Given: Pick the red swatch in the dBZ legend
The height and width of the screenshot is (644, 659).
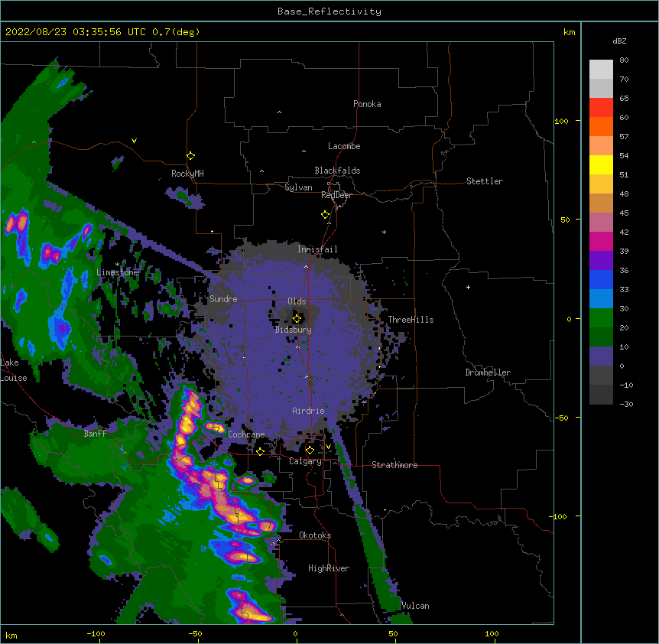Looking at the screenshot, I should tap(601, 108).
